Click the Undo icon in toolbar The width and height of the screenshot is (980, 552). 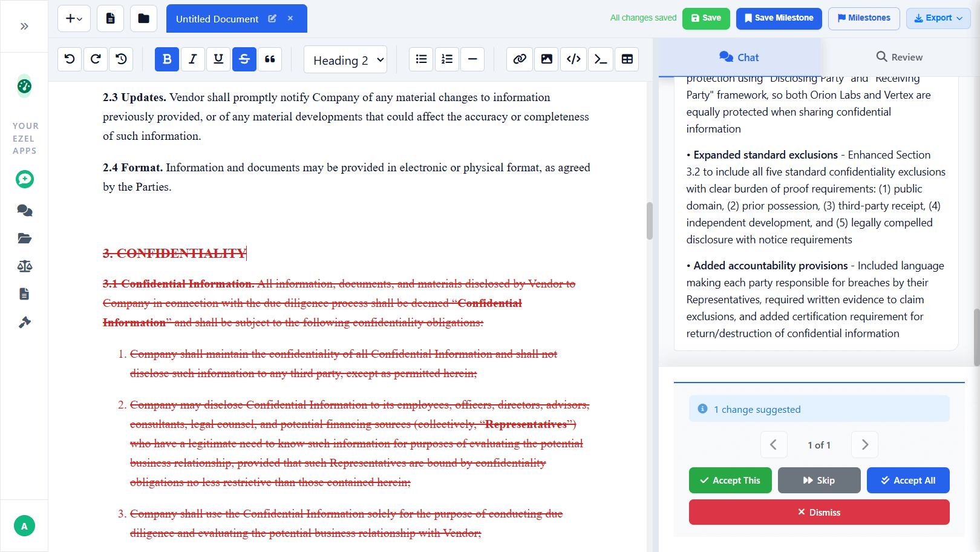pyautogui.click(x=70, y=59)
